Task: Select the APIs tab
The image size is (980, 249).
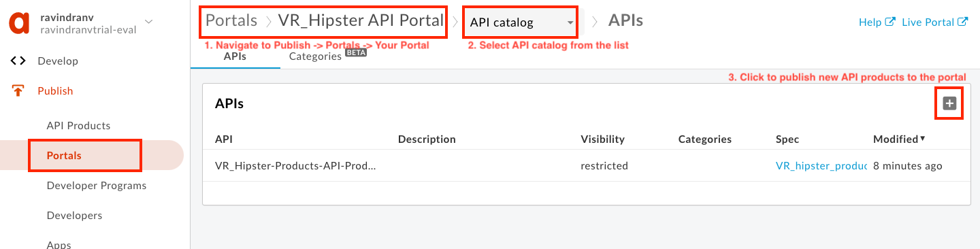Action: pyautogui.click(x=235, y=56)
